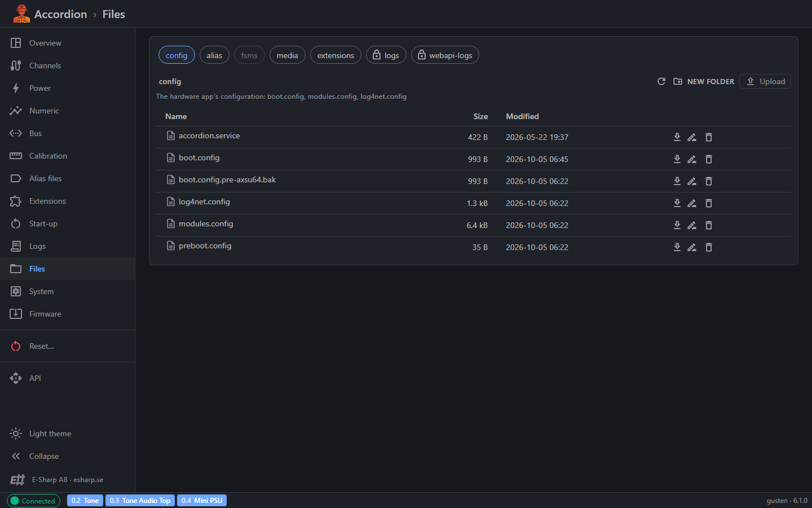This screenshot has height=508, width=812.
Task: Click the Upload button
Action: [765, 81]
